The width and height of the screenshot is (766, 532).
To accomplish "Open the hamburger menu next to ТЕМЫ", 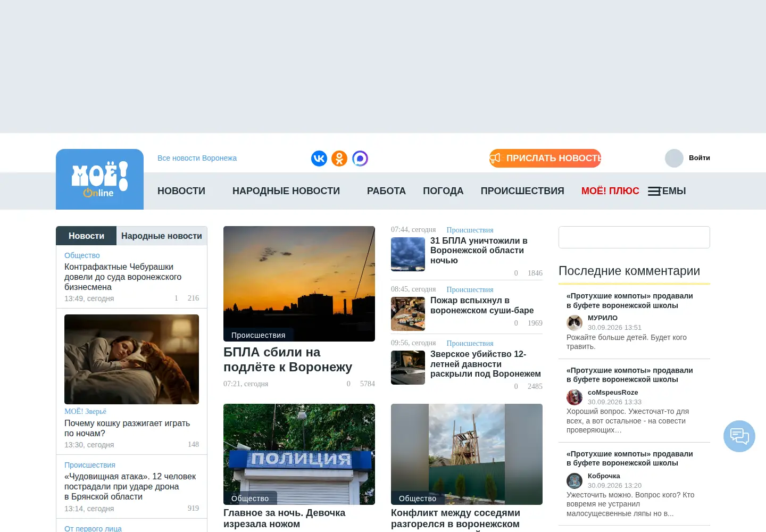I will 654,191.
